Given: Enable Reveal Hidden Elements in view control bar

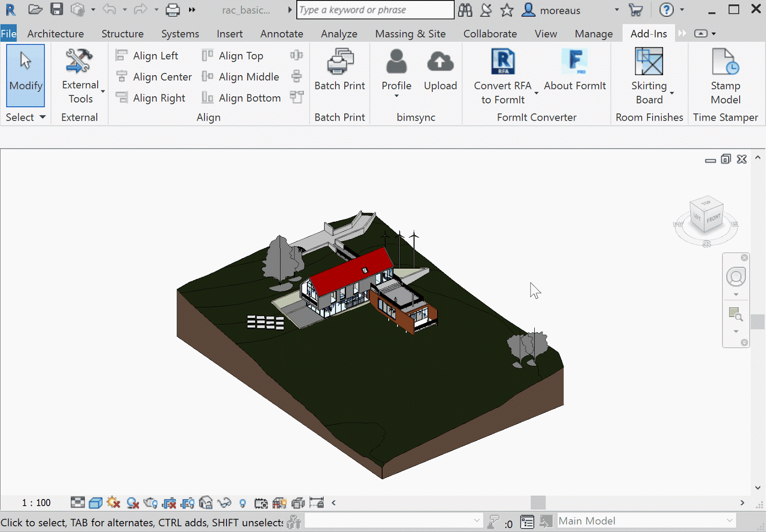Looking at the screenshot, I should (243, 503).
